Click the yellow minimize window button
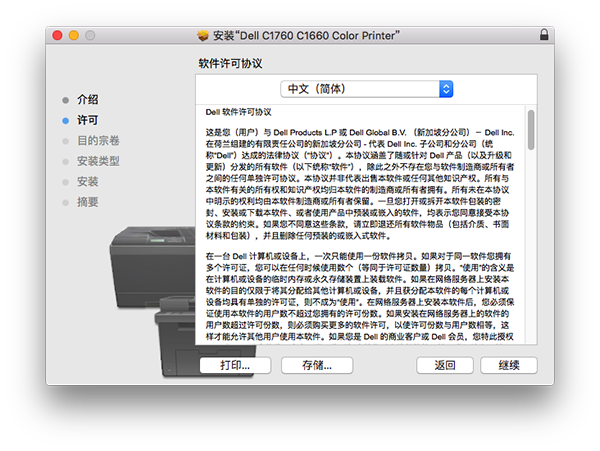Viewport: 600px width, 451px height. pos(74,35)
